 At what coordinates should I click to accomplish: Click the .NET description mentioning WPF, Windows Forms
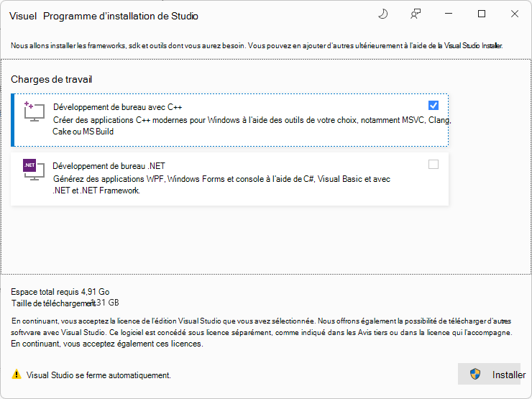coord(221,185)
